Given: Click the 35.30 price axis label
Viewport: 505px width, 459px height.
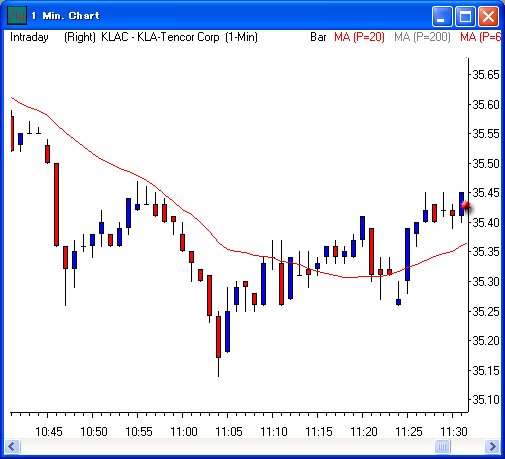Looking at the screenshot, I should pyautogui.click(x=486, y=282).
